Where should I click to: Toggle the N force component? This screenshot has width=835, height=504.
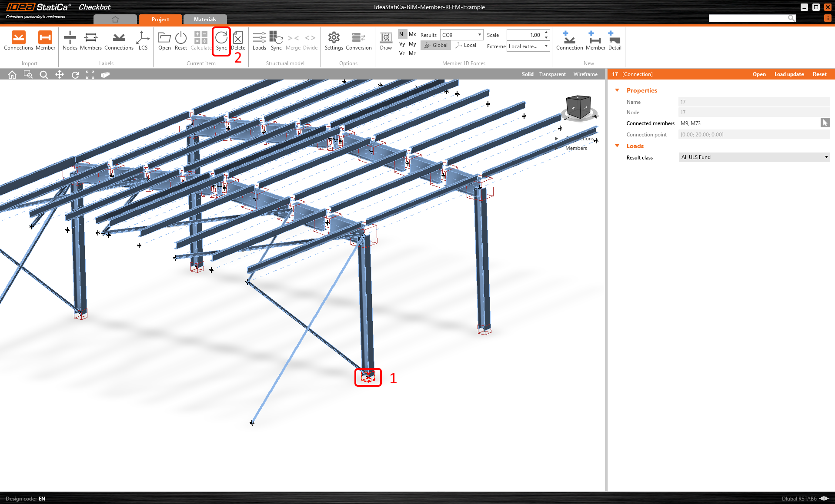[x=401, y=34]
